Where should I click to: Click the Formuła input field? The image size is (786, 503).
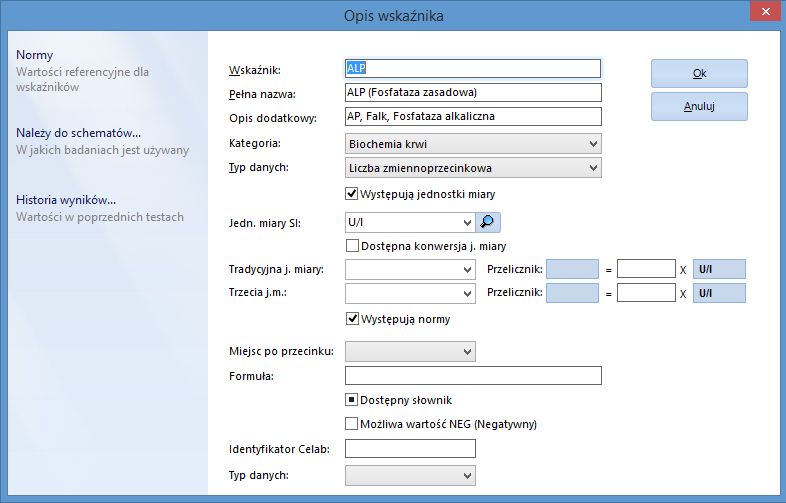pyautogui.click(x=473, y=376)
